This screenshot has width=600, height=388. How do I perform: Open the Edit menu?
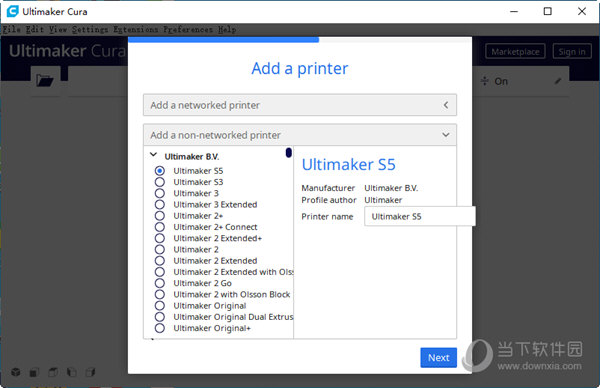pyautogui.click(x=35, y=29)
